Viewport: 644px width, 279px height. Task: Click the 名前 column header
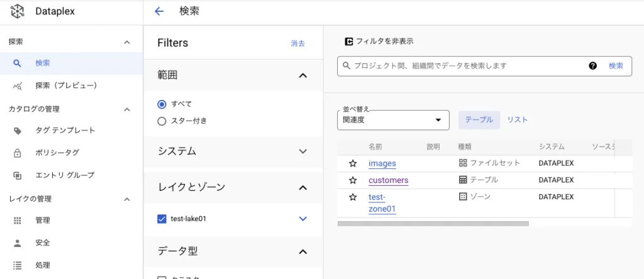pyautogui.click(x=375, y=147)
